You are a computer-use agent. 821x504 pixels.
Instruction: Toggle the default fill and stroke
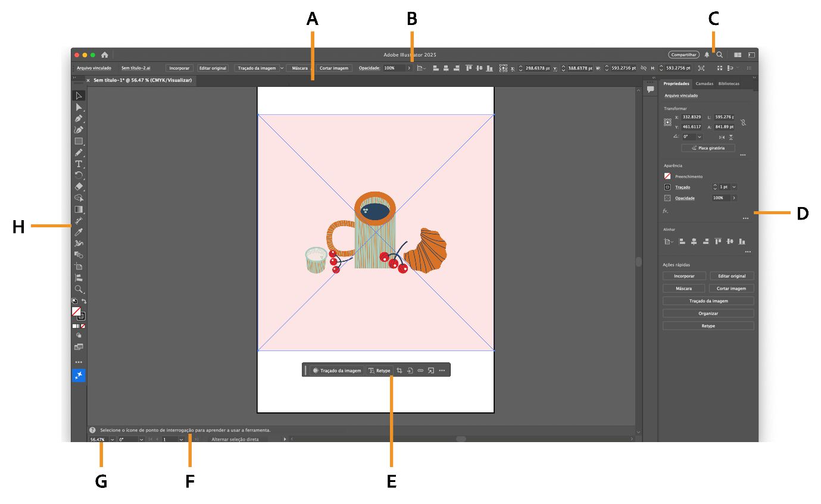point(74,300)
